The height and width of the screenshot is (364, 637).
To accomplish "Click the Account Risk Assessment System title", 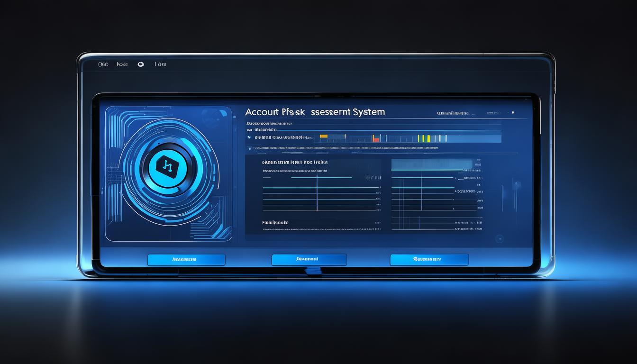I will pyautogui.click(x=315, y=112).
